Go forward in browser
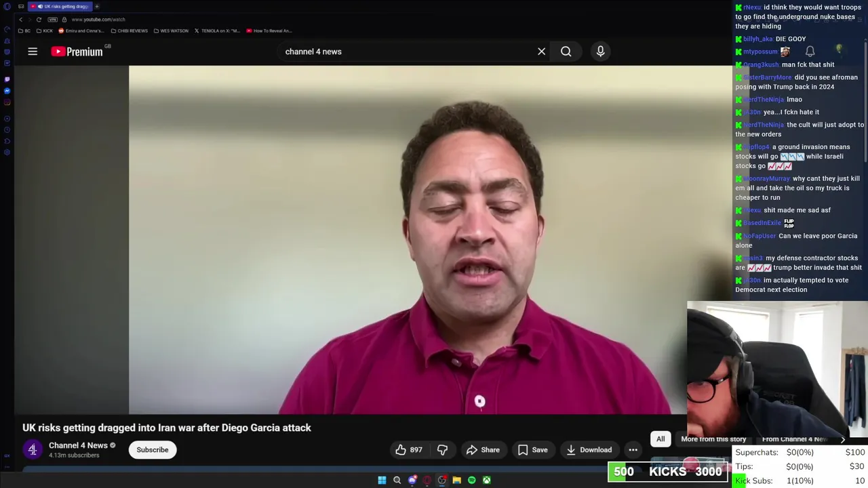Screen dimensions: 868x488 [29, 20]
